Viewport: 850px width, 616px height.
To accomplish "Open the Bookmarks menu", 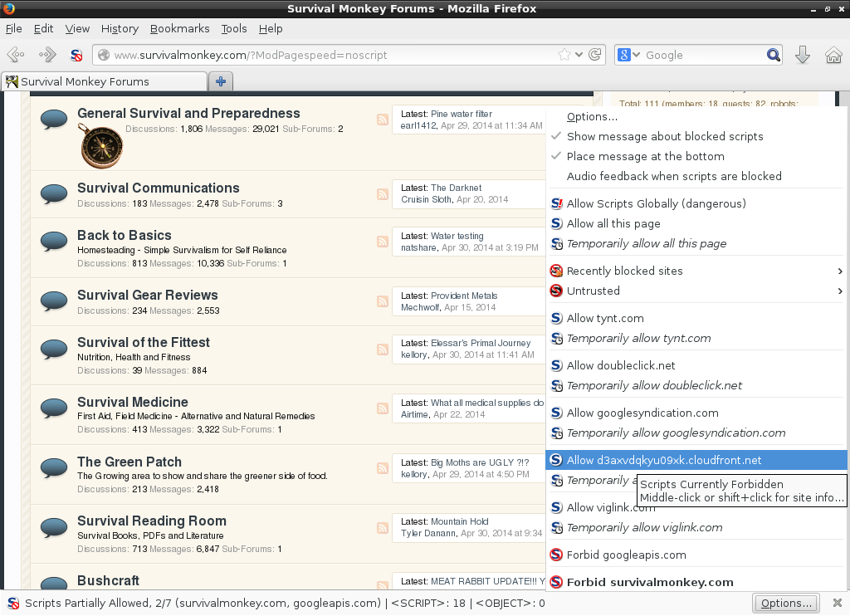I will coord(180,29).
